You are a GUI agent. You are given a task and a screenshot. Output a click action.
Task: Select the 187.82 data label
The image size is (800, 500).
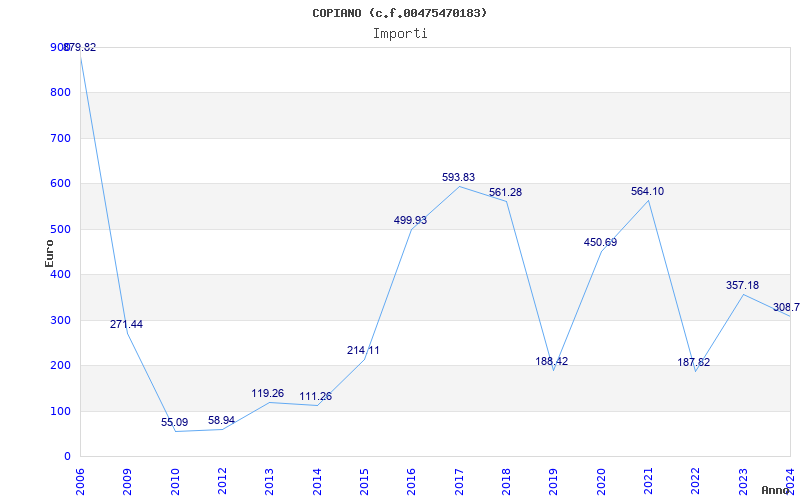(693, 362)
